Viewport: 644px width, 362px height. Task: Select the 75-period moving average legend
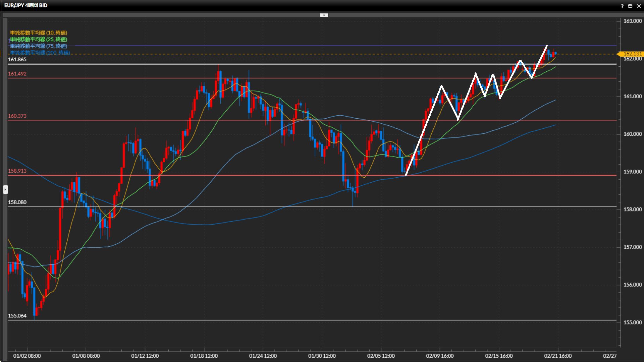point(39,46)
